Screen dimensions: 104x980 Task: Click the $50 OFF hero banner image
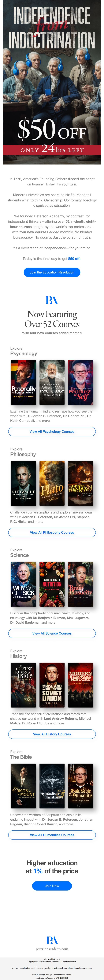click(52, 82)
